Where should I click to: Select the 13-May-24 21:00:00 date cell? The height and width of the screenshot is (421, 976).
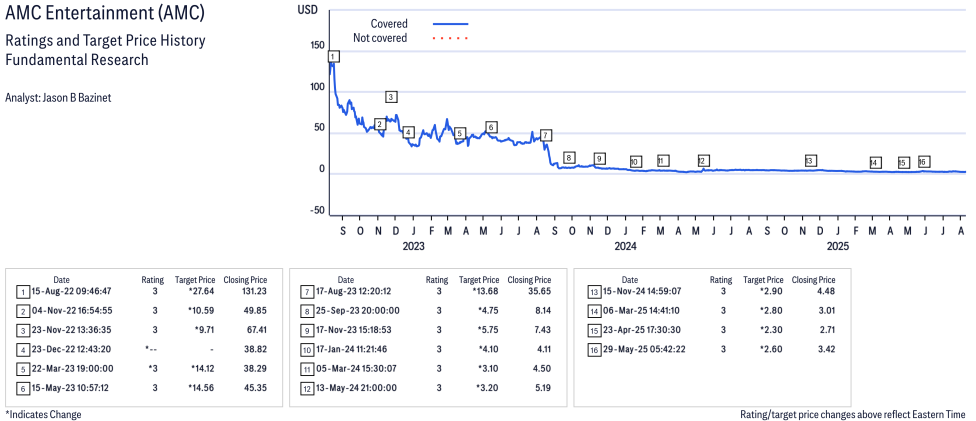(354, 388)
